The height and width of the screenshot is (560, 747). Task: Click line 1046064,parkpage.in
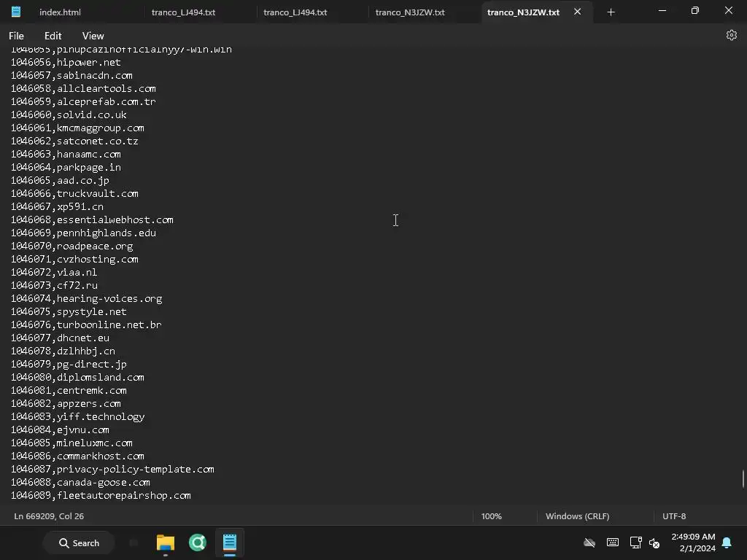coord(66,167)
